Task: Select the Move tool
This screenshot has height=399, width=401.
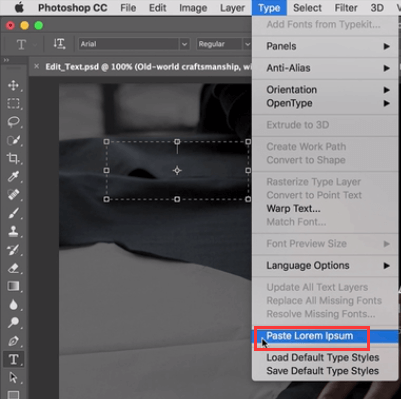Action: pos(13,86)
